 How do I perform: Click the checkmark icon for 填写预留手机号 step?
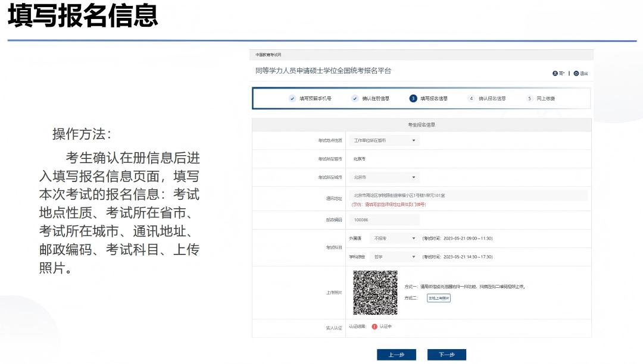click(292, 99)
